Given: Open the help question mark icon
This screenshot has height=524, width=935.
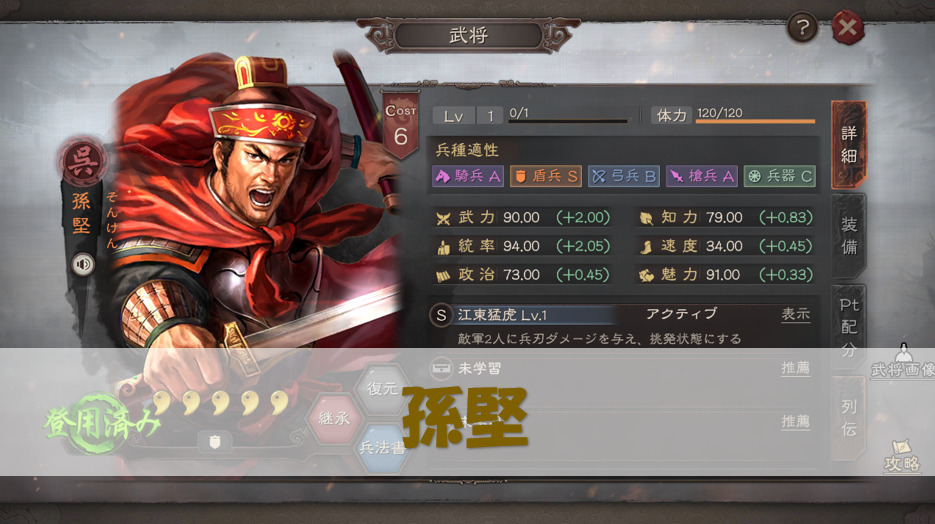Looking at the screenshot, I should pyautogui.click(x=803, y=27).
